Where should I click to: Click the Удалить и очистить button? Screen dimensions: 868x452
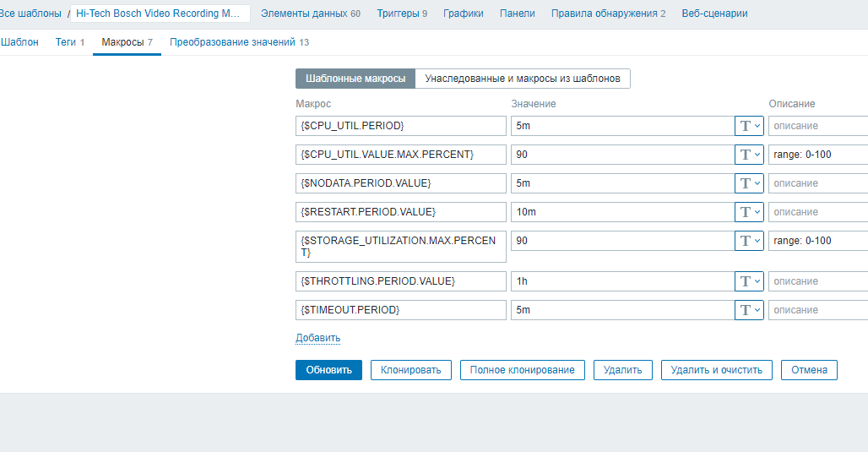[x=716, y=370]
